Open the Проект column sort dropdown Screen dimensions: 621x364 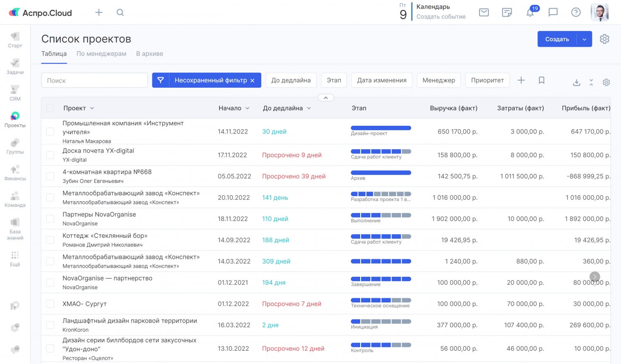(92, 108)
